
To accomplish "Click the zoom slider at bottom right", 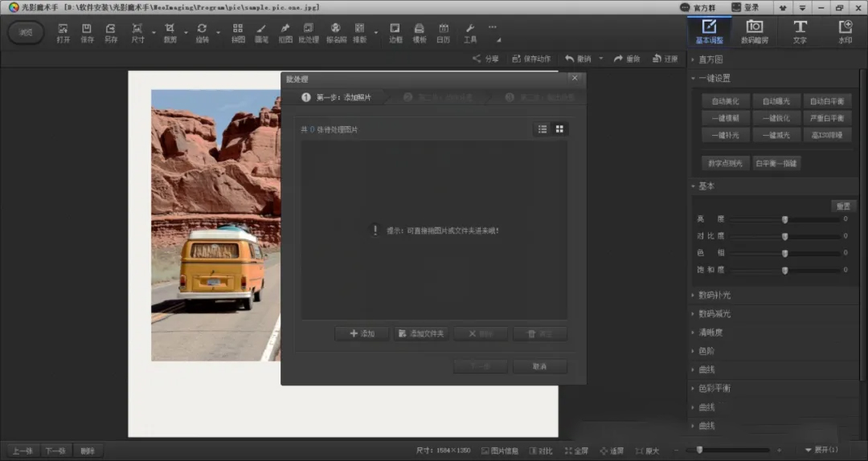I will click(x=727, y=451).
